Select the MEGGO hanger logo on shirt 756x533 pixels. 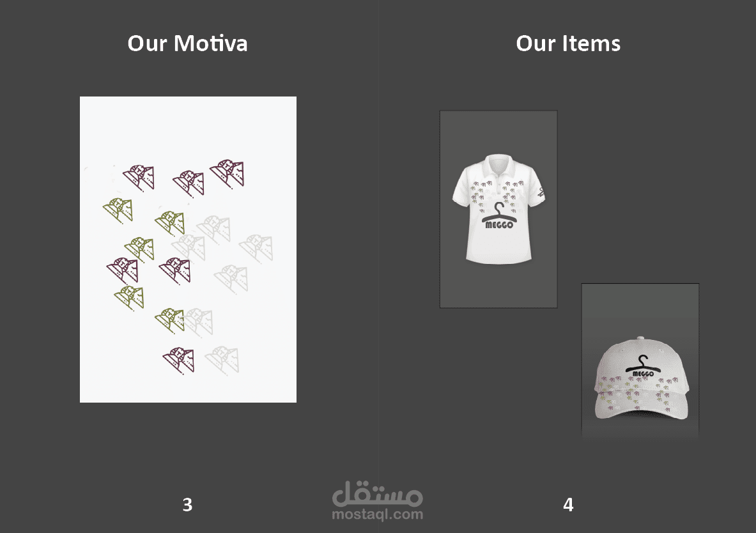coord(499,215)
